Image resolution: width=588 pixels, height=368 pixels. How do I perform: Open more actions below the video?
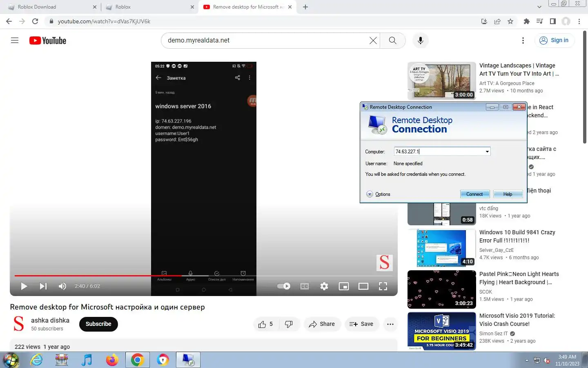pyautogui.click(x=390, y=324)
